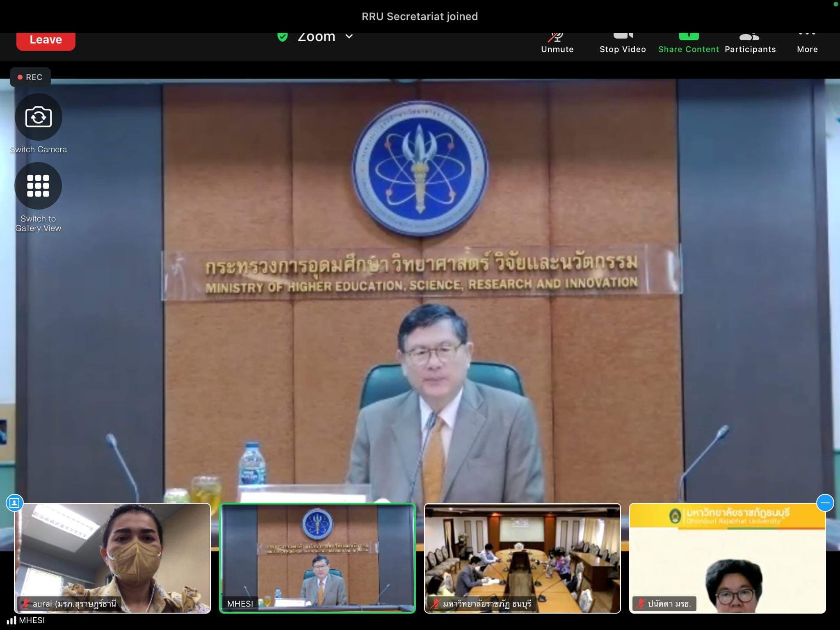Click muted mic icon on ปนัดดา มรธ. tile

pos(640,604)
